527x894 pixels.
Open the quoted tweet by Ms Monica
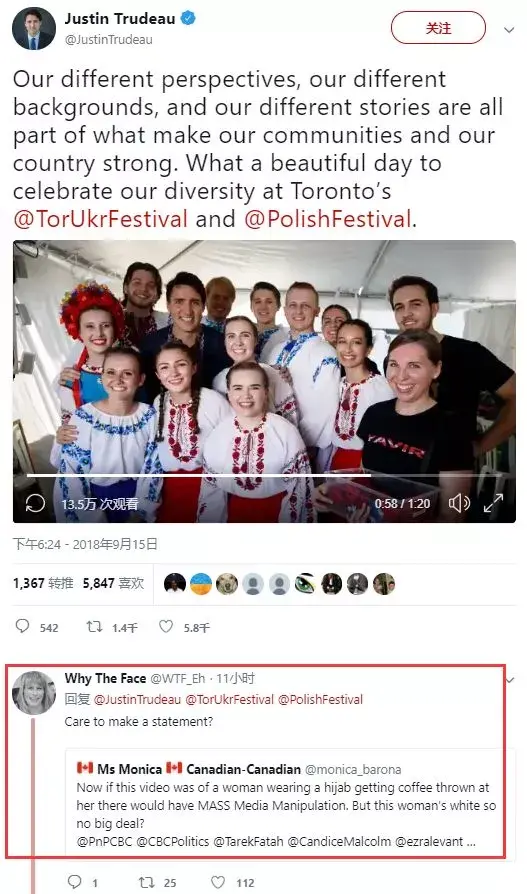(x=290, y=804)
